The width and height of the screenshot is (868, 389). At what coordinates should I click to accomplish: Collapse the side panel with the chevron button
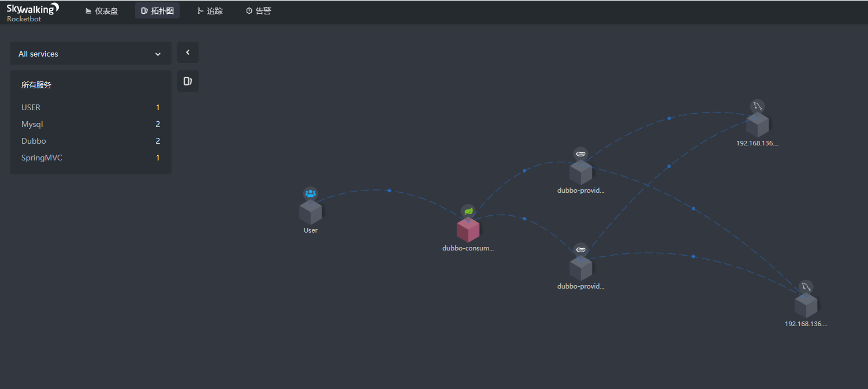pos(188,52)
